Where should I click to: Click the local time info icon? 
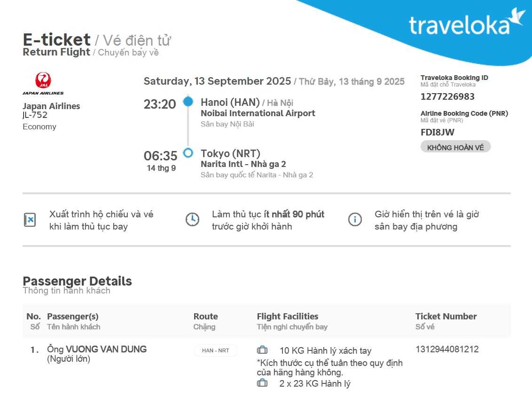[x=355, y=220]
